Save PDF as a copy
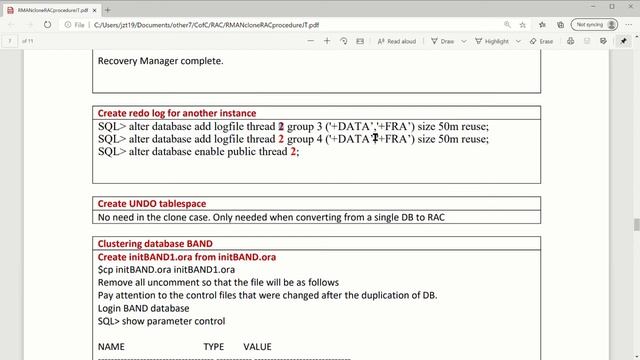Image resolution: width=640 pixels, height=360 pixels. [x=603, y=41]
